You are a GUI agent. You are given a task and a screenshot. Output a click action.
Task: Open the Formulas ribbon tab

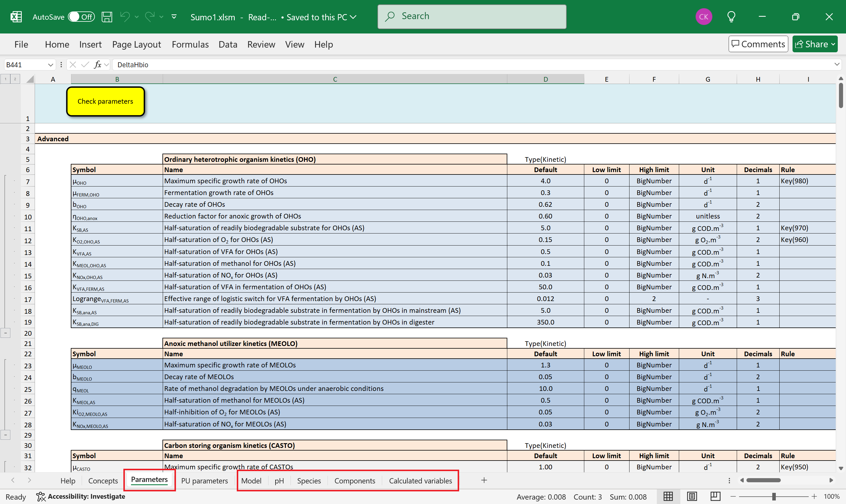(x=190, y=44)
